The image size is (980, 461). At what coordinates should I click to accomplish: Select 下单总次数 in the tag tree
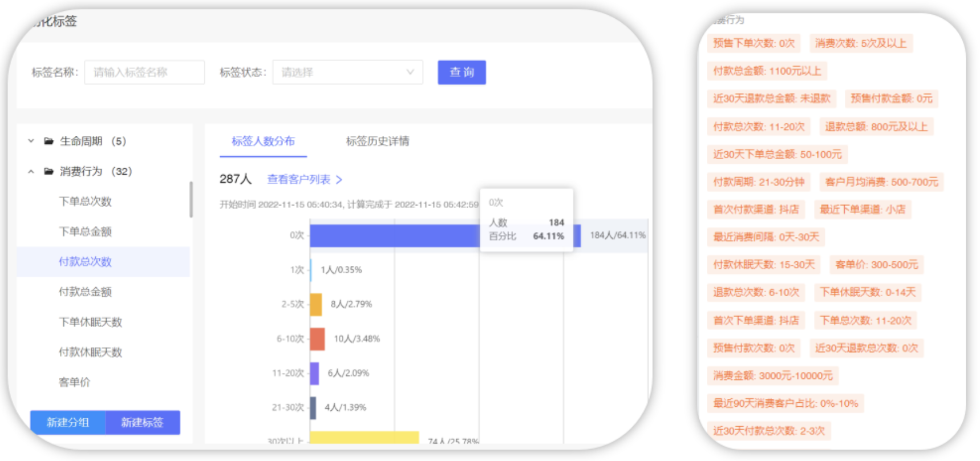coord(85,201)
